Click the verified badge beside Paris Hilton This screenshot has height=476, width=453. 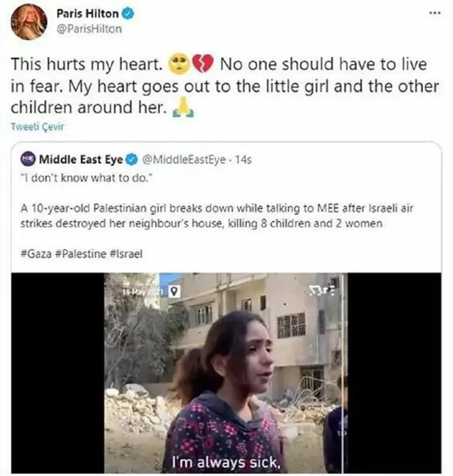128,14
